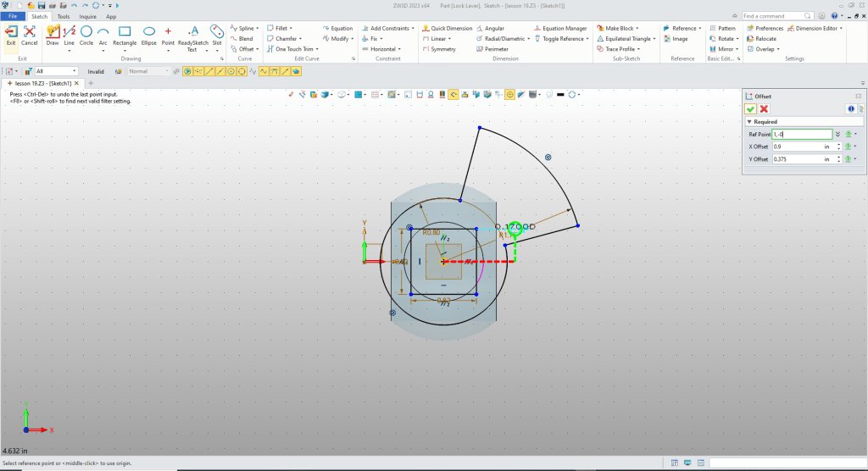Image resolution: width=868 pixels, height=471 pixels.
Task: Open the Tools ribbon tab
Action: 64,16
